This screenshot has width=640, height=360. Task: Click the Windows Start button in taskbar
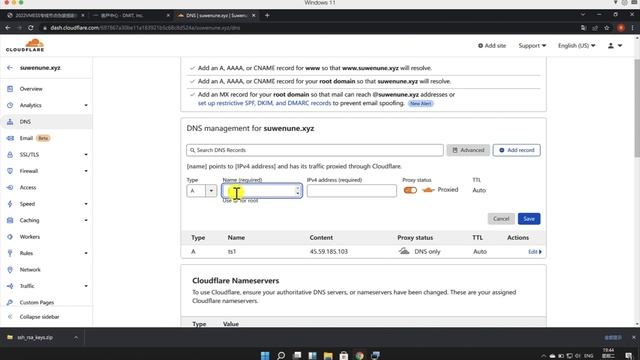(x=265, y=356)
